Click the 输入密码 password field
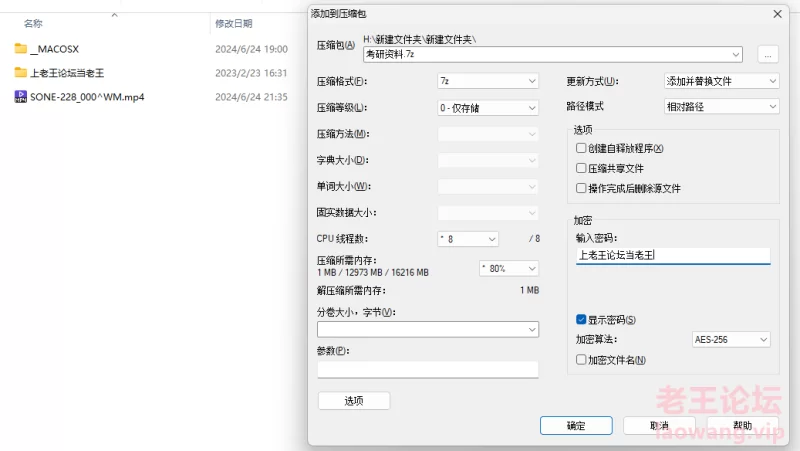 (672, 255)
